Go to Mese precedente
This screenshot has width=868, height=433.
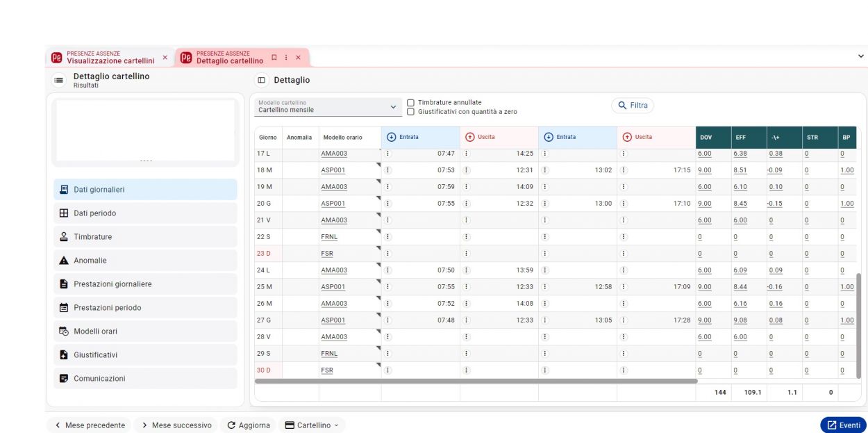pyautogui.click(x=90, y=425)
